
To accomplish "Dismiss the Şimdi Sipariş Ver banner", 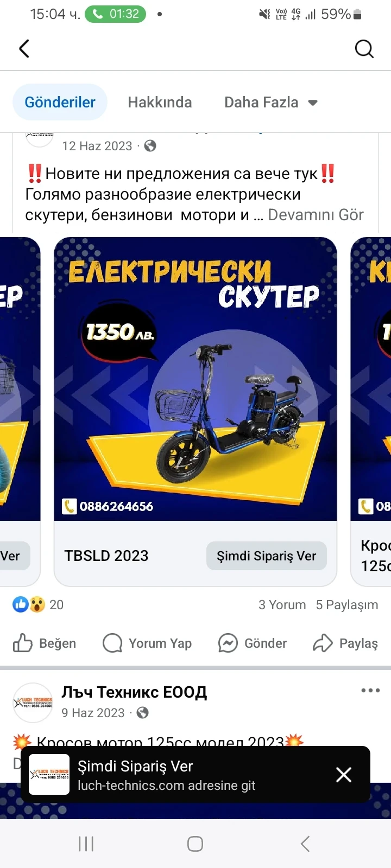I will (344, 774).
